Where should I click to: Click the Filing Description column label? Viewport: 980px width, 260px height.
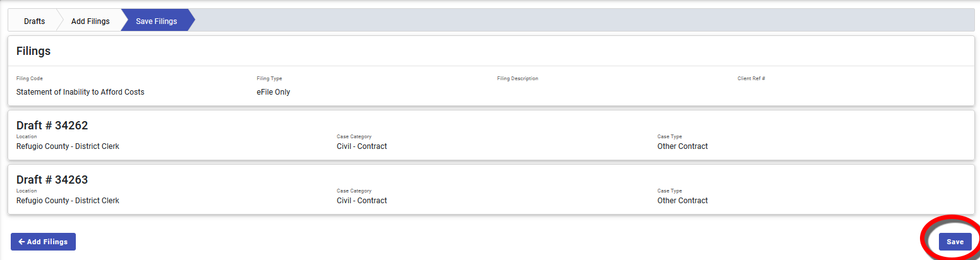517,79
